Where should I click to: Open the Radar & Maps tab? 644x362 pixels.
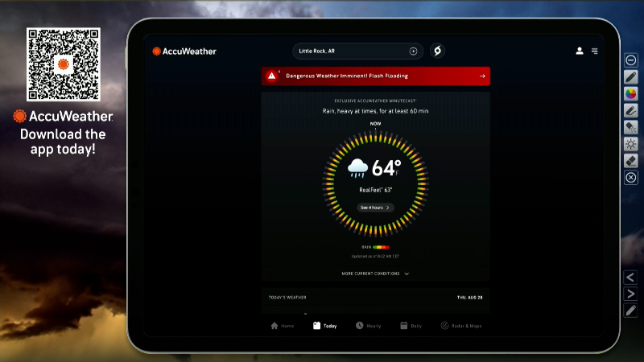coord(461,326)
